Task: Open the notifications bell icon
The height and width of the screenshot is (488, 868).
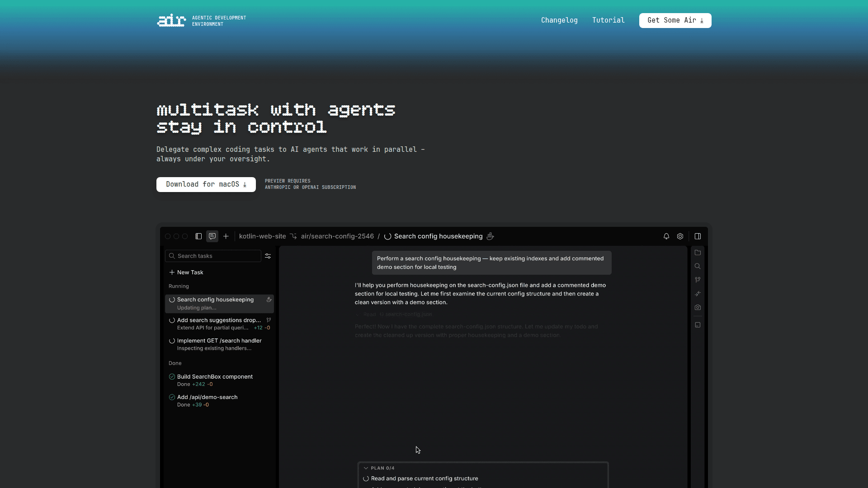Action: (x=666, y=236)
